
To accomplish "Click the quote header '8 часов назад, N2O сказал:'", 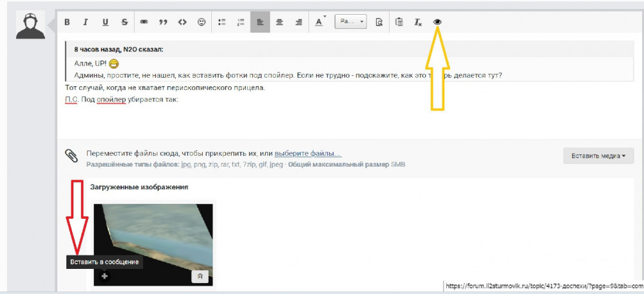I will point(118,49).
